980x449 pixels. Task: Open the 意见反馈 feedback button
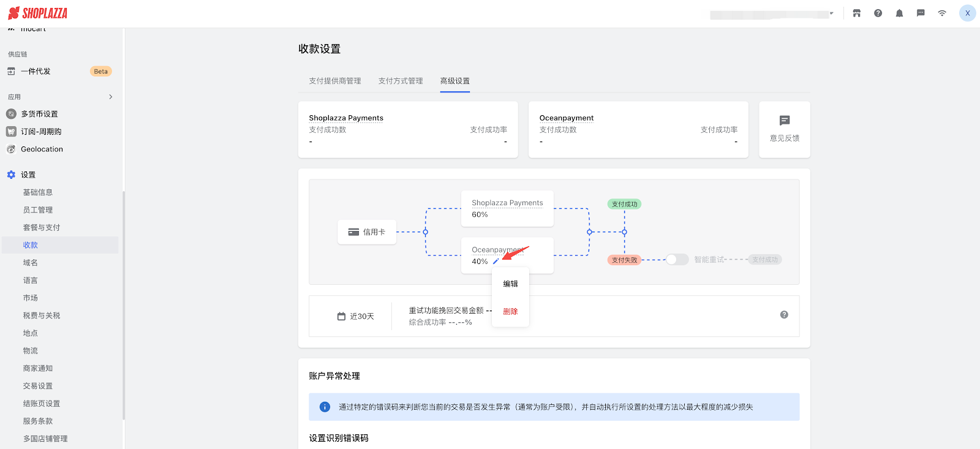(x=785, y=130)
